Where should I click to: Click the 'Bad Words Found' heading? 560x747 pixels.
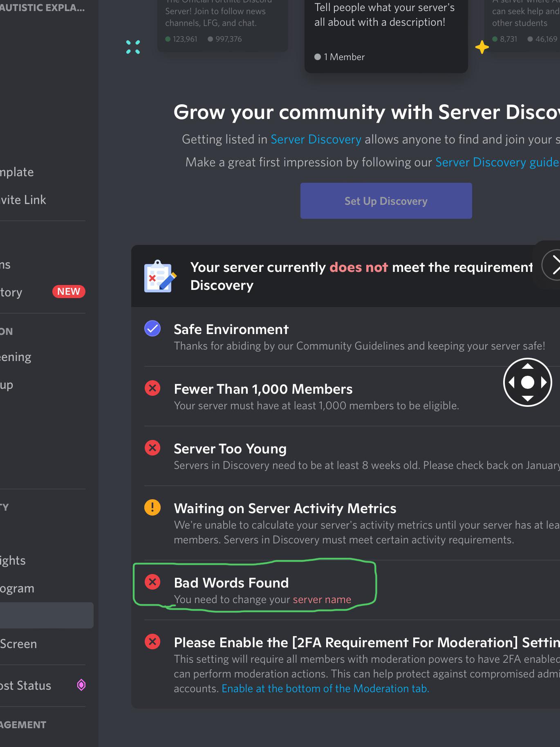(231, 583)
